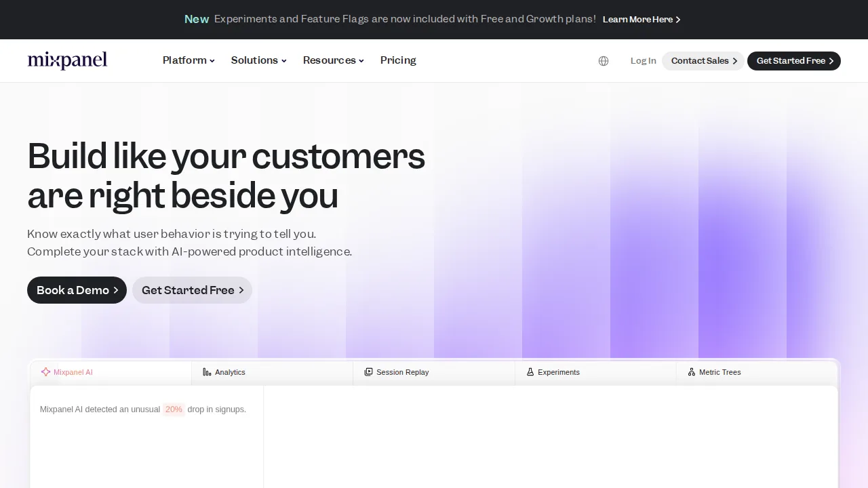The image size is (868, 488).
Task: Click the Experiments flask icon
Action: [530, 372]
